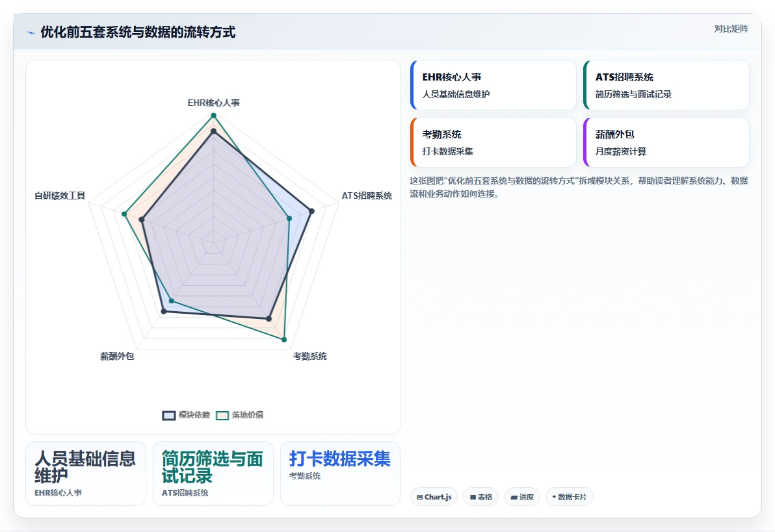The width and height of the screenshot is (775, 532).
Task: Click the lightning icon beside the title
Action: [x=31, y=32]
